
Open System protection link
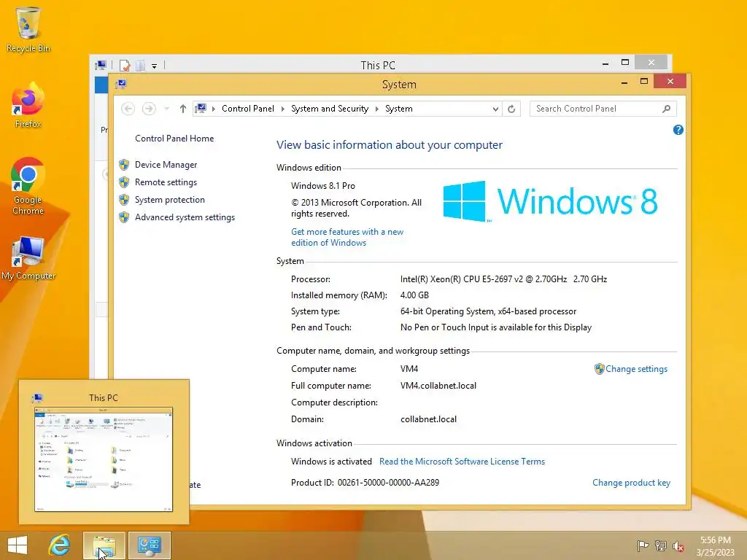tap(169, 200)
